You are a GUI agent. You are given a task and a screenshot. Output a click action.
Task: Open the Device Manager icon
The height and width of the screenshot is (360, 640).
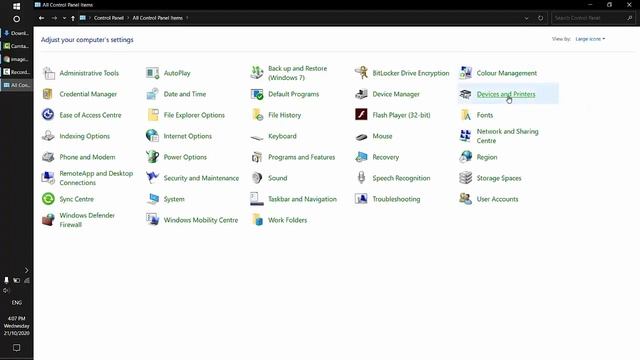(x=361, y=94)
